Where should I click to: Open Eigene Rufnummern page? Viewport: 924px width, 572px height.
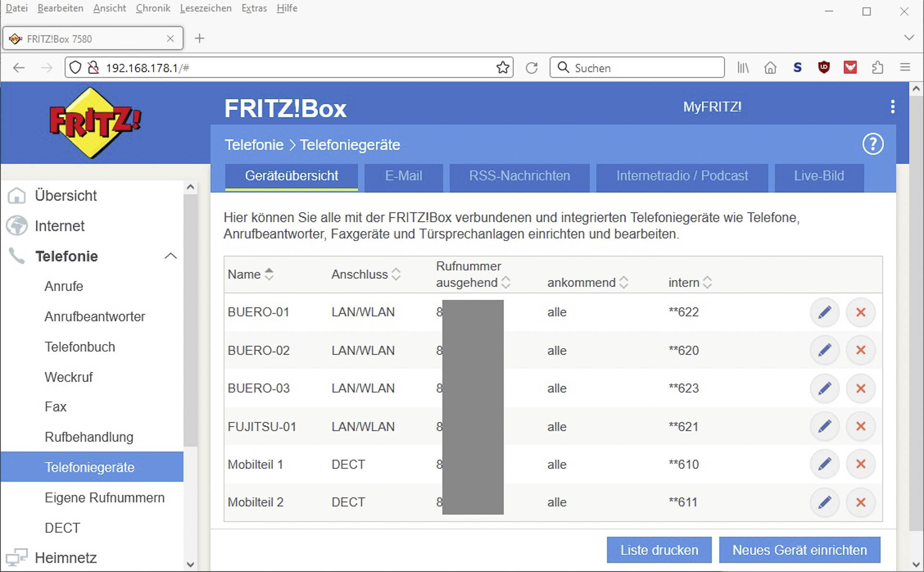point(105,498)
